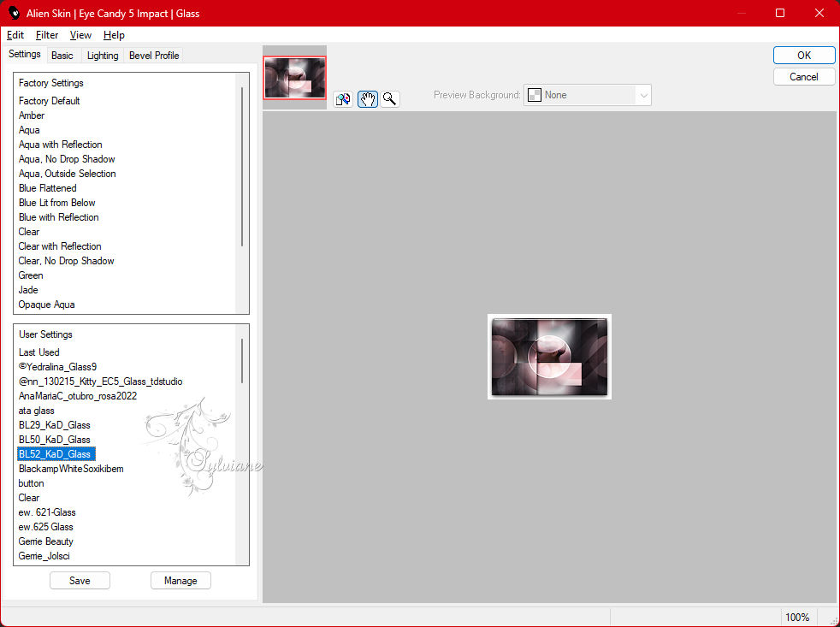Click the image in the main preview area
The image size is (840, 627).
[550, 357]
